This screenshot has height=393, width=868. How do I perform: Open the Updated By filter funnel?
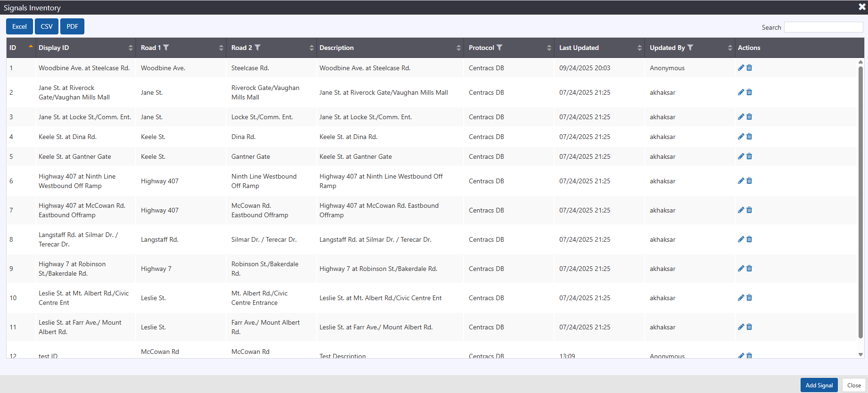point(690,48)
